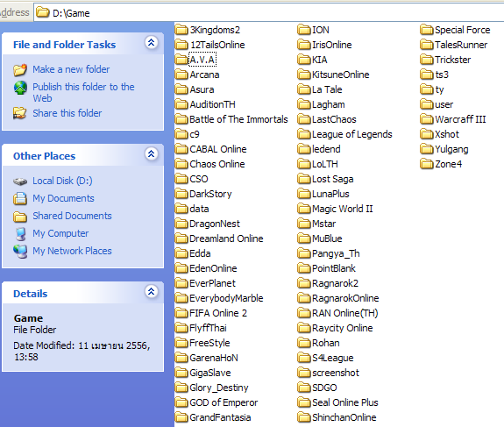The width and height of the screenshot is (504, 427).
Task: Collapse the File and Folder Tasks panel
Action: (x=152, y=42)
